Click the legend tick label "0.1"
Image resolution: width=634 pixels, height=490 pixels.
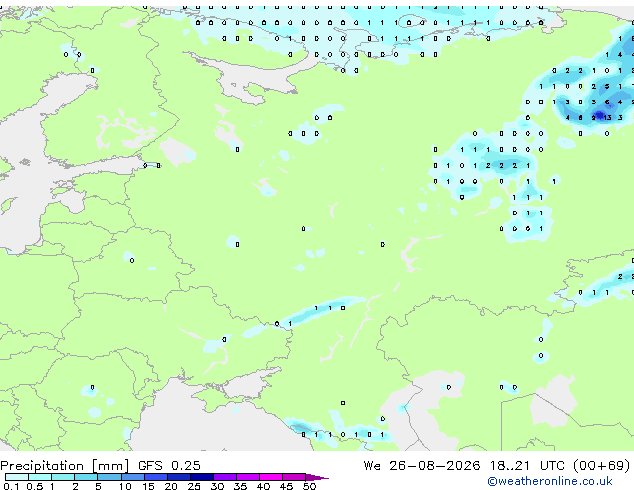tap(11, 486)
